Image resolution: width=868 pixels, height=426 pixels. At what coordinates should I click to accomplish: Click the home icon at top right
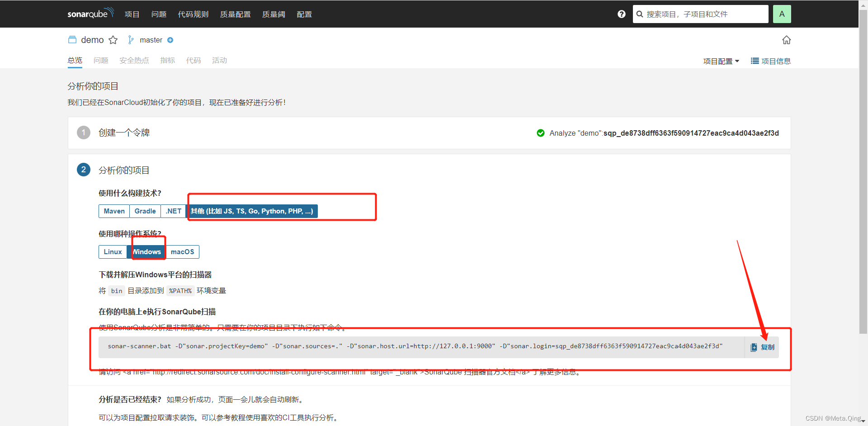coord(787,40)
